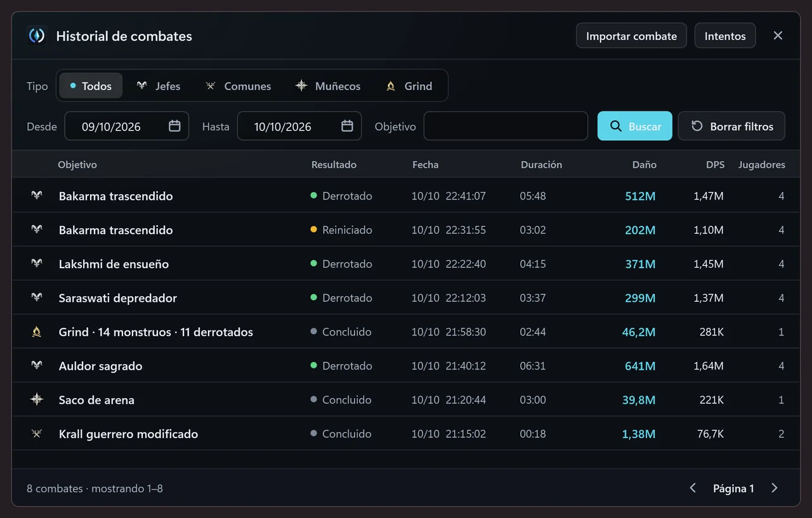
Task: Click Importar combate button
Action: point(631,36)
